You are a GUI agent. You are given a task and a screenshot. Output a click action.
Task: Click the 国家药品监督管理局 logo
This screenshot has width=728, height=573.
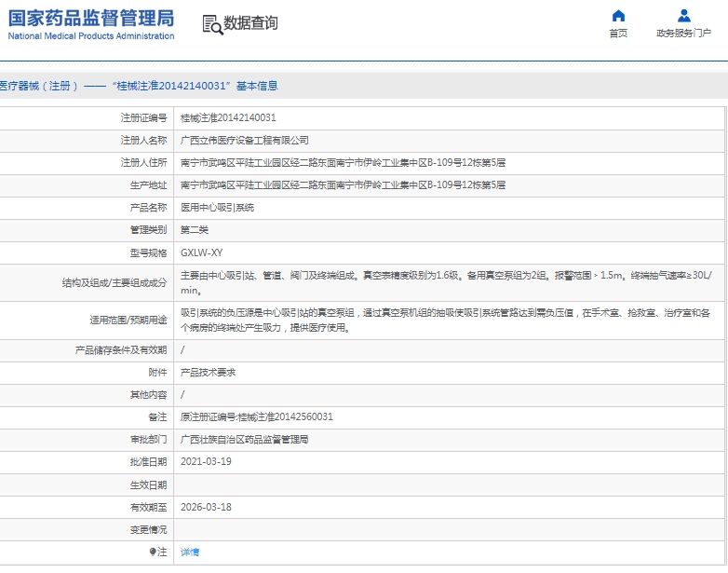point(91,24)
